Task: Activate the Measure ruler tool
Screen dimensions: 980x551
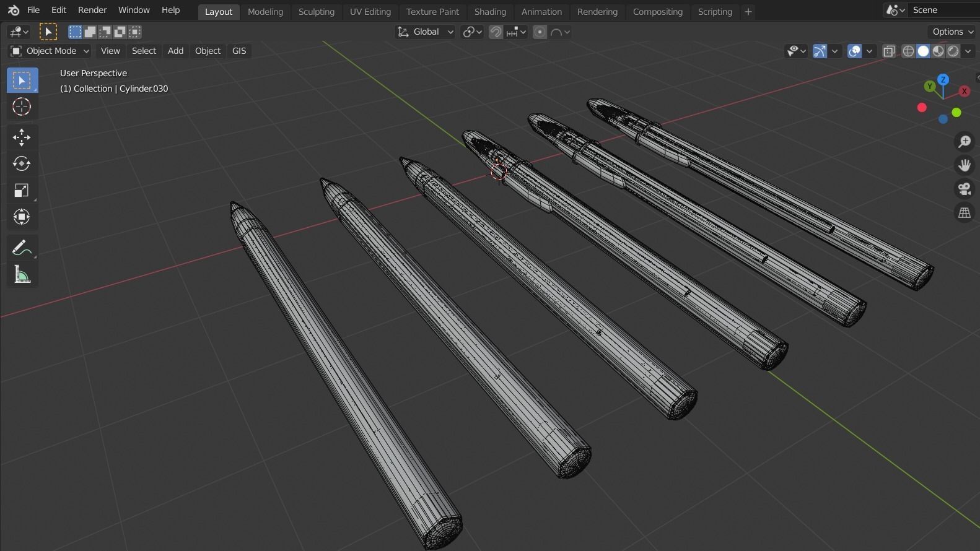Action: click(22, 274)
